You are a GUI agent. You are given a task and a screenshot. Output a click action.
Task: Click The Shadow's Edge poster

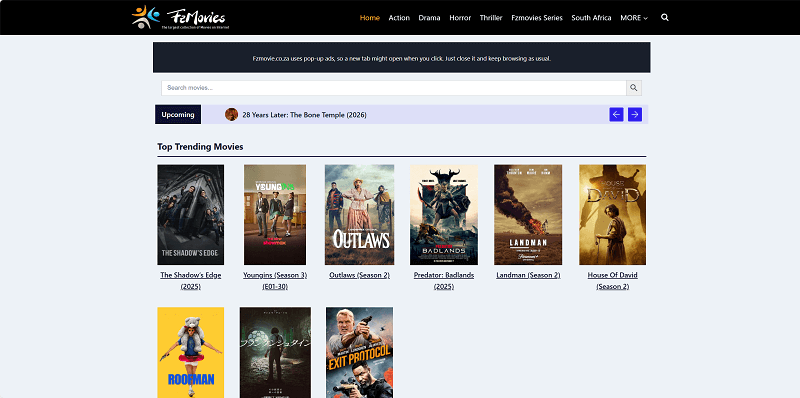(190, 215)
